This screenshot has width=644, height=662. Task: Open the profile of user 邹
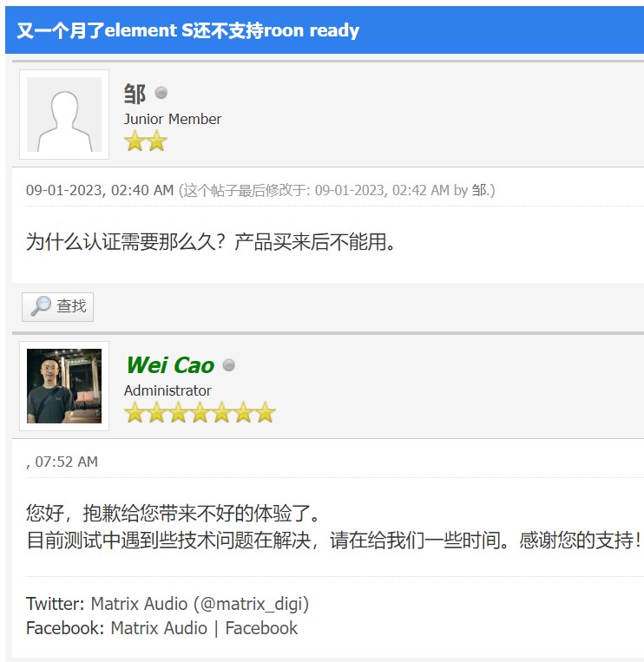click(x=135, y=93)
